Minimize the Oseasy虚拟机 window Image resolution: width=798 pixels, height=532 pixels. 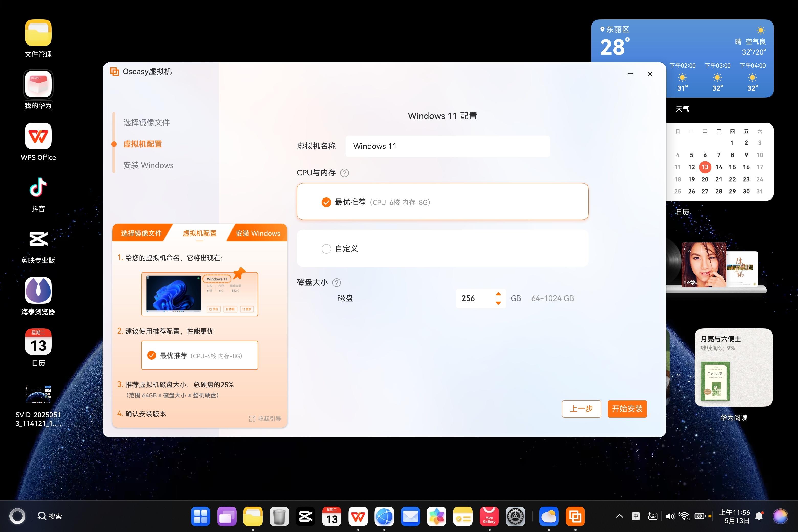click(630, 74)
